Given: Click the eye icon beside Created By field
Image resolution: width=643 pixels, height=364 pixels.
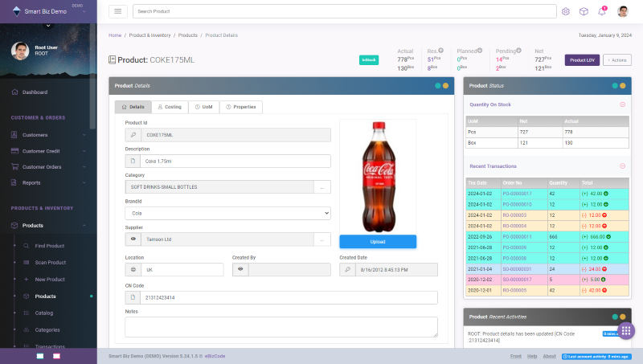Looking at the screenshot, I should tap(240, 269).
